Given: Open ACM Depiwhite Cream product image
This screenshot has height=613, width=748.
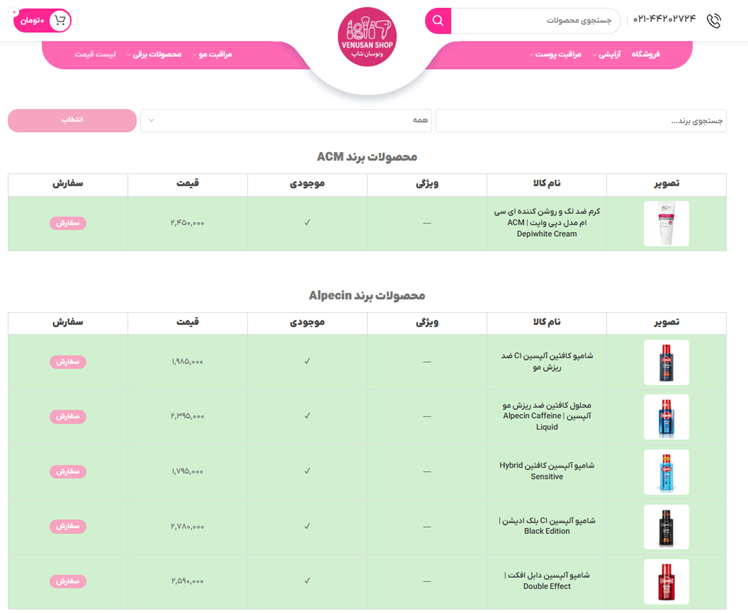Looking at the screenshot, I should [x=666, y=223].
